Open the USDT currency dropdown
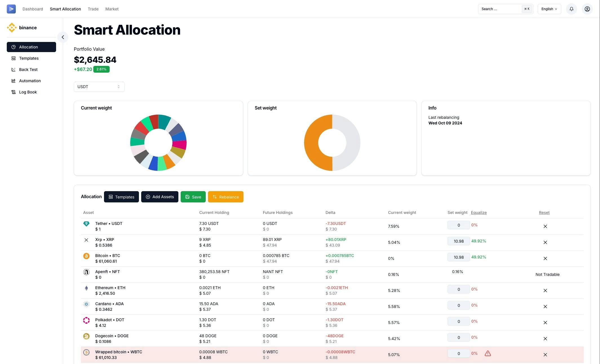 99,87
